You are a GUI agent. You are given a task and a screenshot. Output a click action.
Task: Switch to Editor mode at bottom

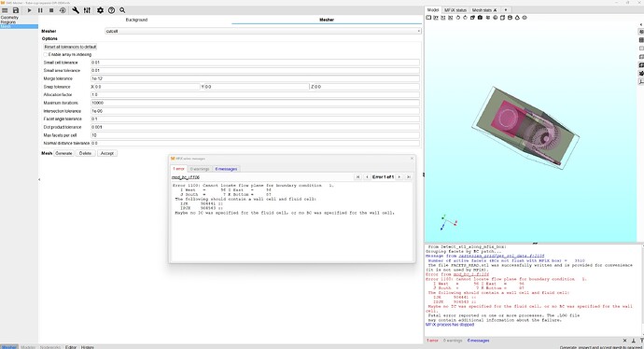point(71,347)
